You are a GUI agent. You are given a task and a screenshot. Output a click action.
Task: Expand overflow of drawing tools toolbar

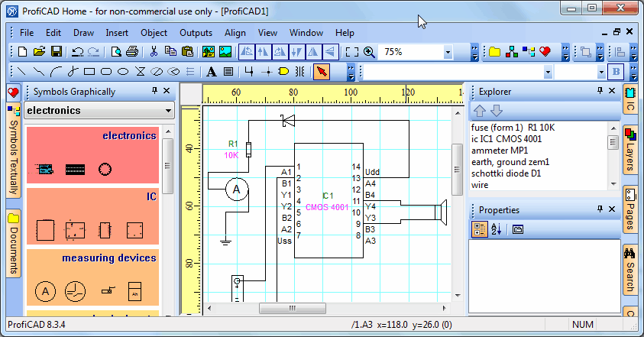(351, 72)
